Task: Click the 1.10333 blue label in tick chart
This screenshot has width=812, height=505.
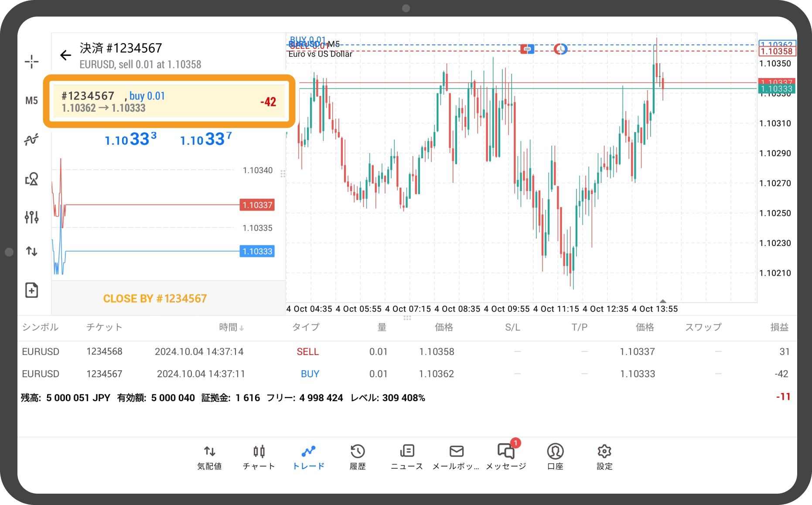Action: [x=257, y=252]
